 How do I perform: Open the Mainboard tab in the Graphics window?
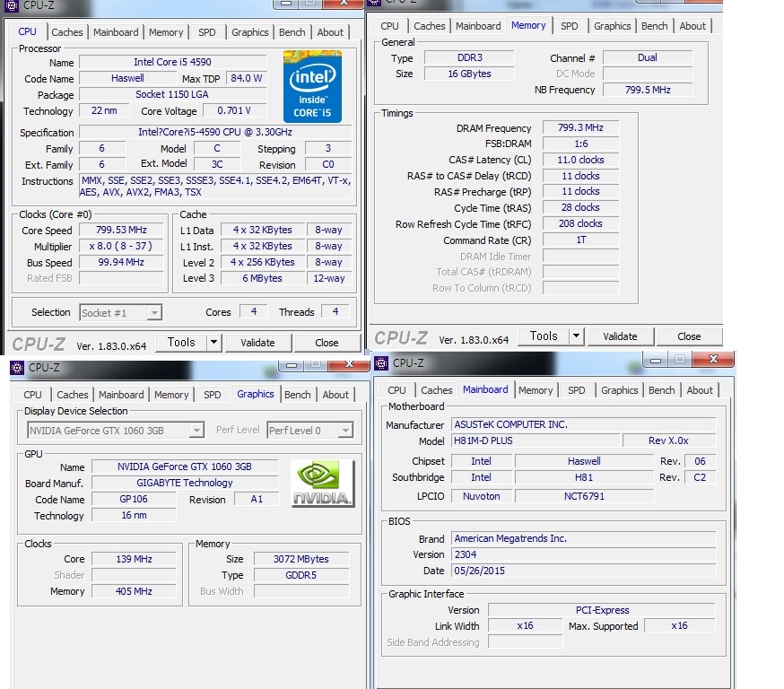121,395
